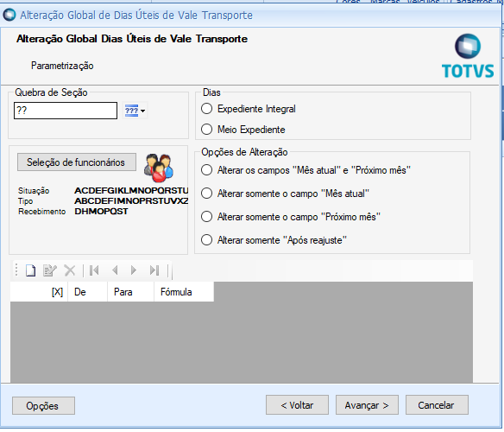The height and width of the screenshot is (432, 504).
Task: Go to last record in grid
Action: 154,270
